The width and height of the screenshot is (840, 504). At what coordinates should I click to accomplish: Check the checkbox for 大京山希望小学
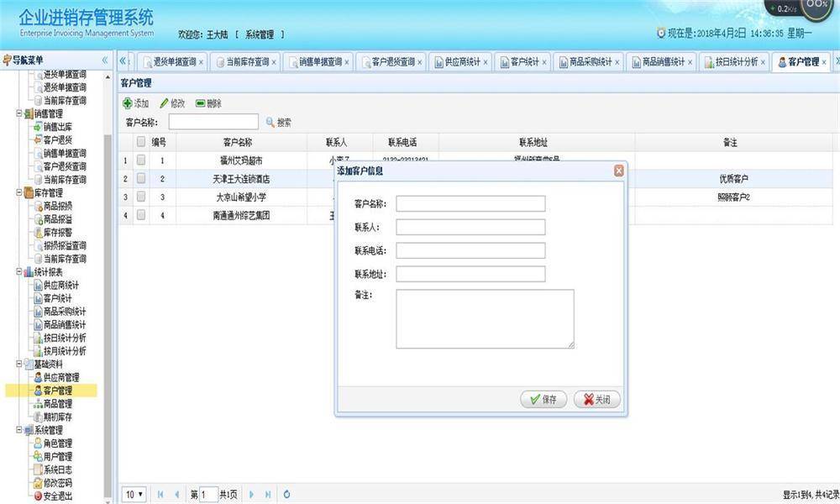click(140, 197)
